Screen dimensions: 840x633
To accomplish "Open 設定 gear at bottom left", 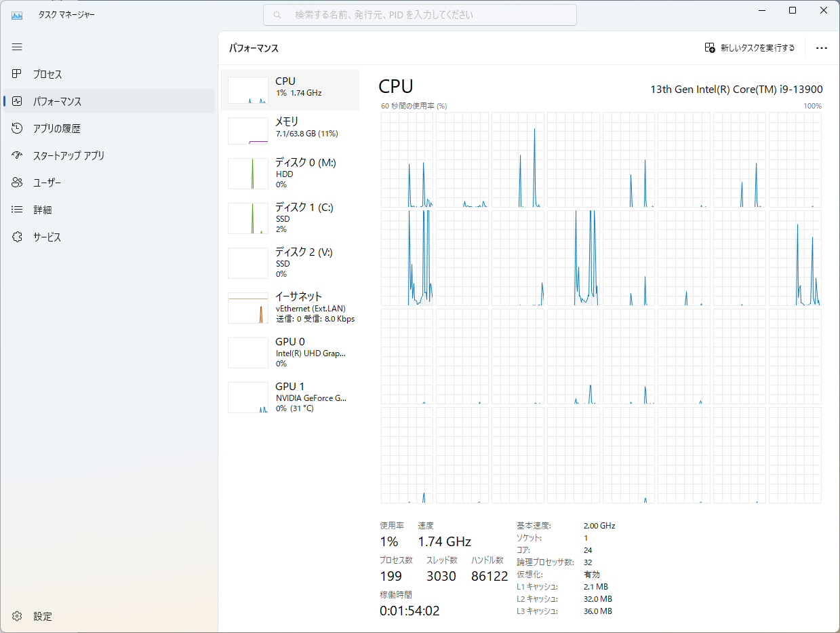I will tap(18, 616).
